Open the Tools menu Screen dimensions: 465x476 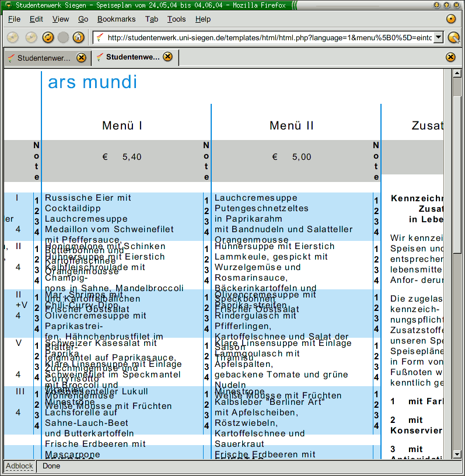(x=176, y=19)
